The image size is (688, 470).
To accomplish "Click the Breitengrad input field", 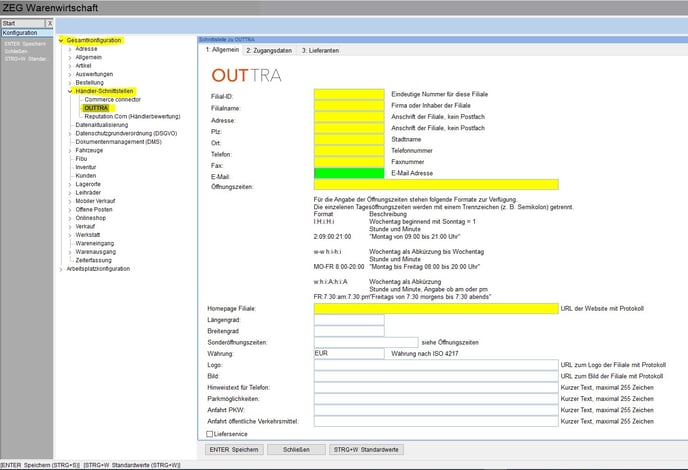I will pyautogui.click(x=349, y=331).
